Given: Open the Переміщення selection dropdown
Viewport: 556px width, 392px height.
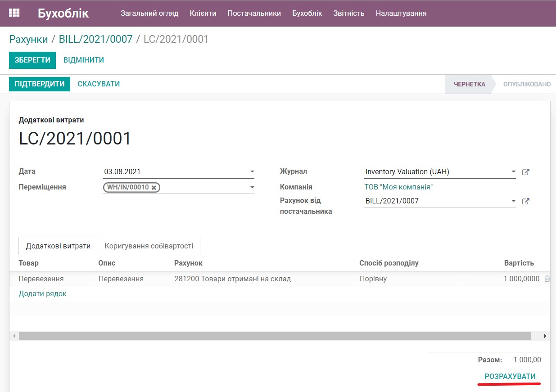Looking at the screenshot, I should [x=252, y=187].
